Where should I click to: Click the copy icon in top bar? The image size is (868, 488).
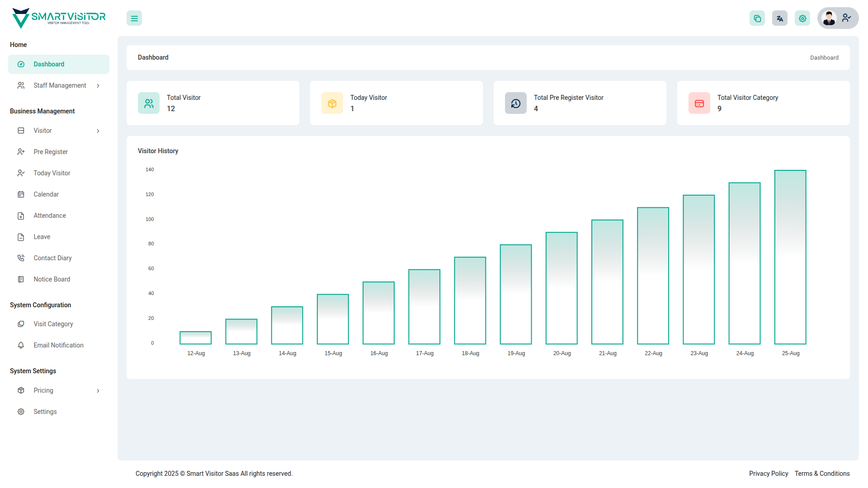tap(757, 19)
